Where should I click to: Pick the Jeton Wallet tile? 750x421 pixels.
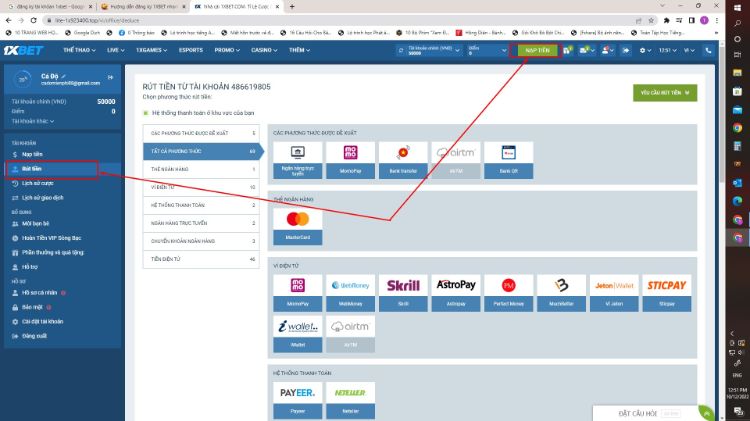(x=614, y=293)
